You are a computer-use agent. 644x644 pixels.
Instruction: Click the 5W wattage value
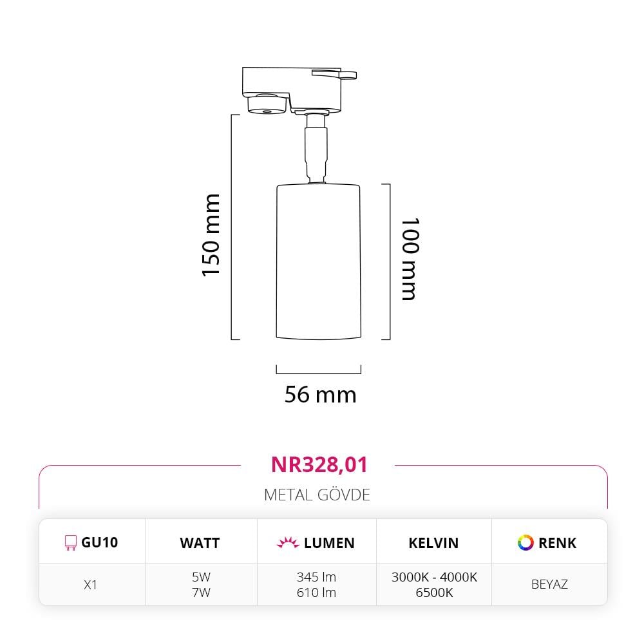click(x=201, y=577)
